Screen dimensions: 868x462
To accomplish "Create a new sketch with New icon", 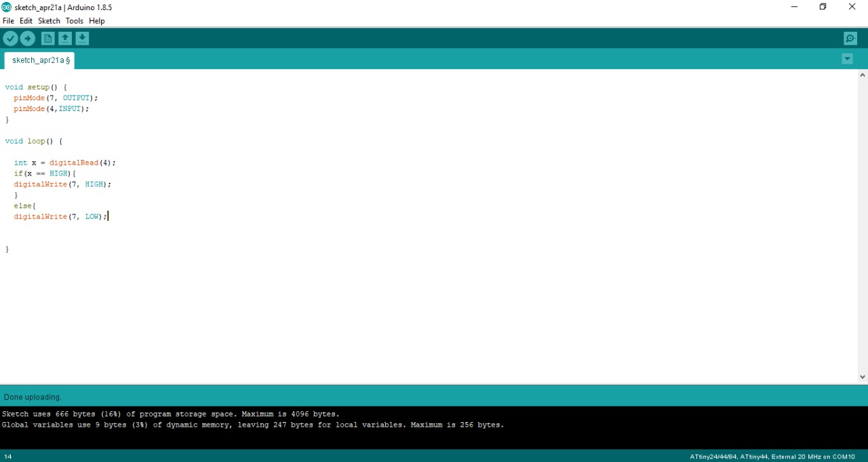I will [47, 39].
